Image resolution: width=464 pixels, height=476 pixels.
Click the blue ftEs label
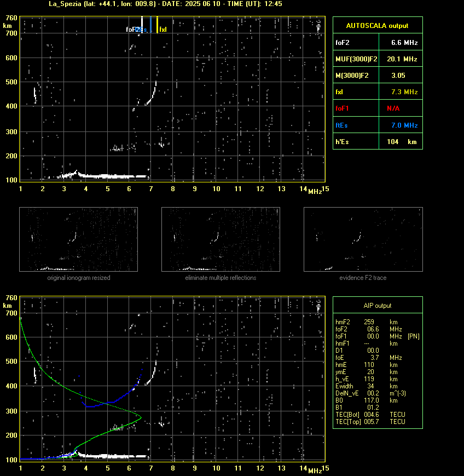point(341,125)
